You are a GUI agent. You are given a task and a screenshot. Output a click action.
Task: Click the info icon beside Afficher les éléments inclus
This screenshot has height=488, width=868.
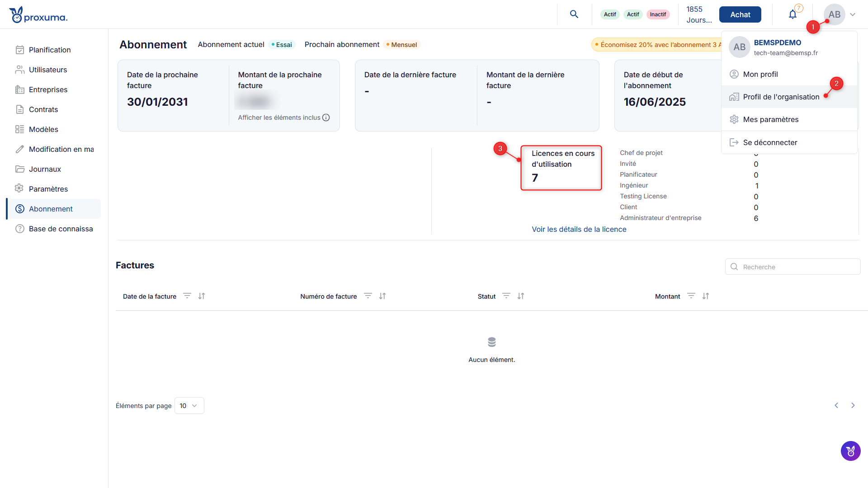coord(326,117)
